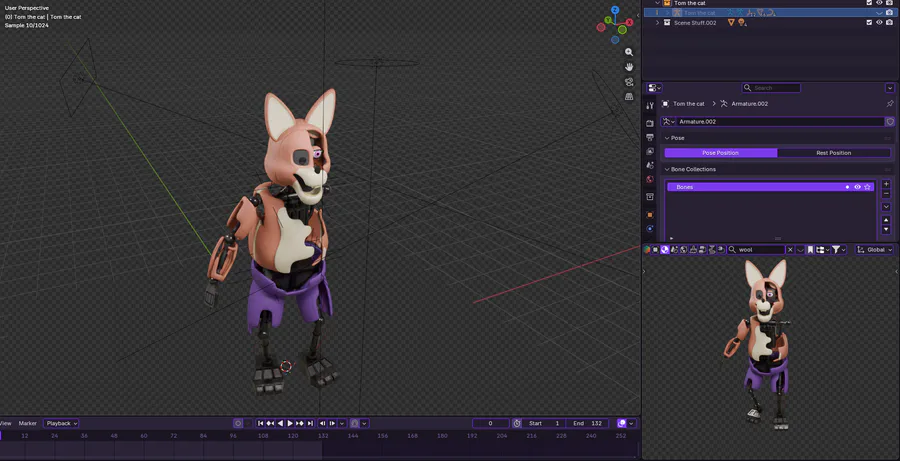Open display mode dropdown beside bookmark

823,250
